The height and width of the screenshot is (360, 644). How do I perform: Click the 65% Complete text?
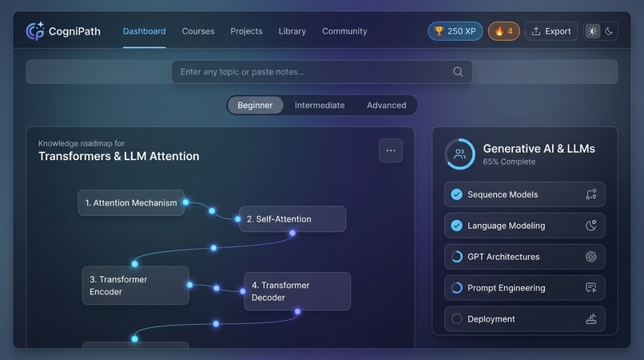509,162
